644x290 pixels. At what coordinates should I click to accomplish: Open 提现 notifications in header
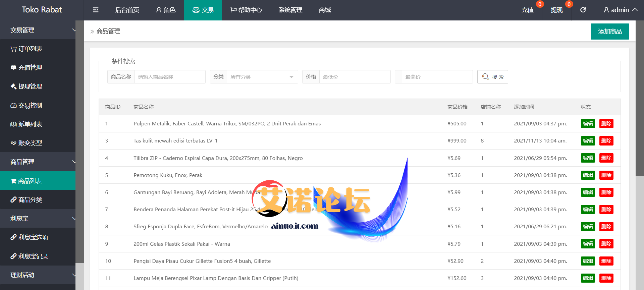(557, 10)
